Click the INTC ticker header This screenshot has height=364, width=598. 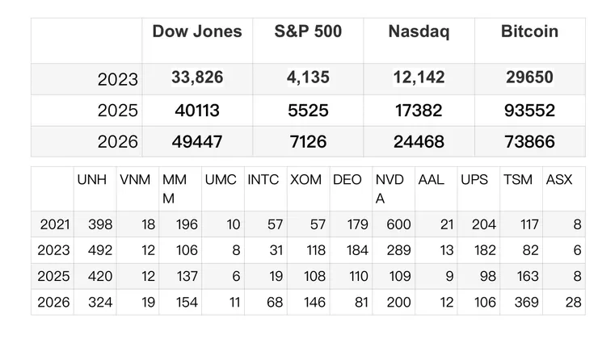coord(263,180)
